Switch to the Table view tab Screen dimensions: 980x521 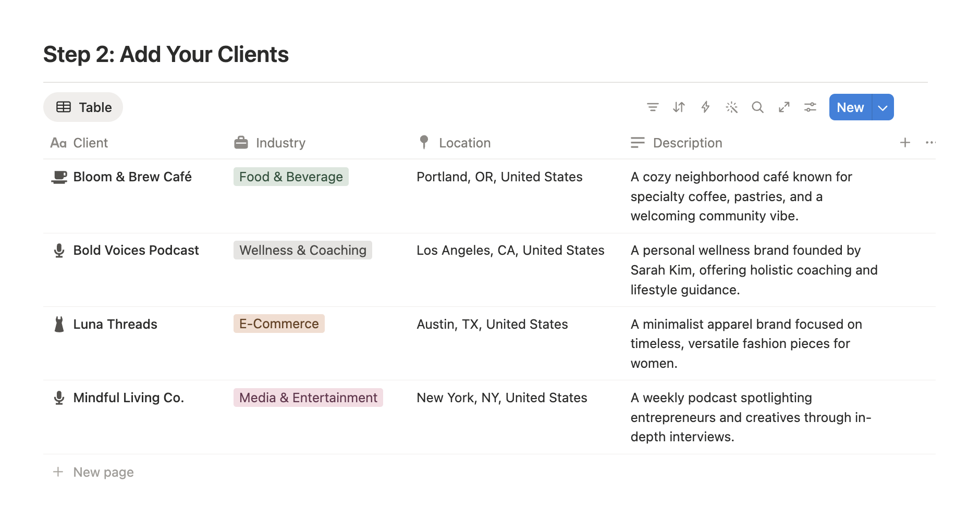(83, 107)
